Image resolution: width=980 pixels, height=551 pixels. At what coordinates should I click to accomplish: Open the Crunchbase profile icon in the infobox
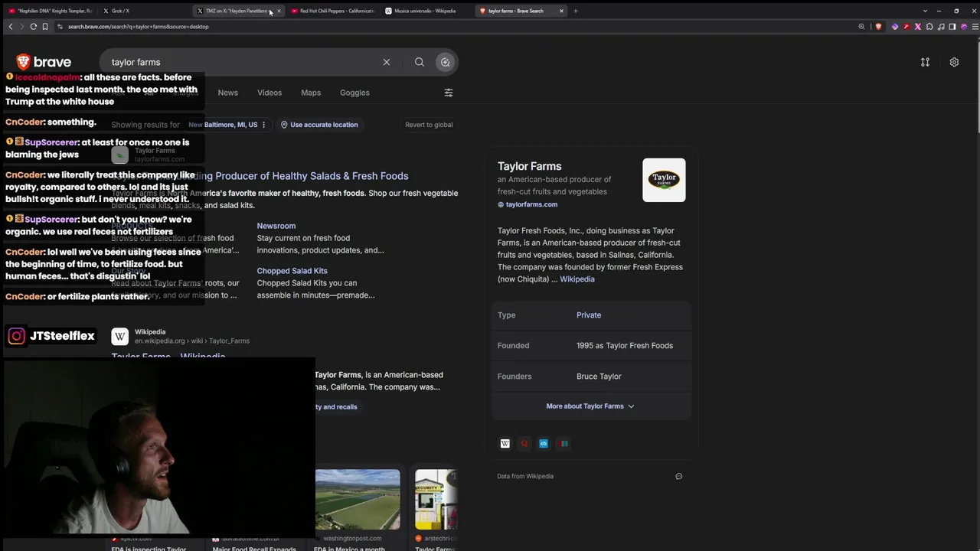544,444
